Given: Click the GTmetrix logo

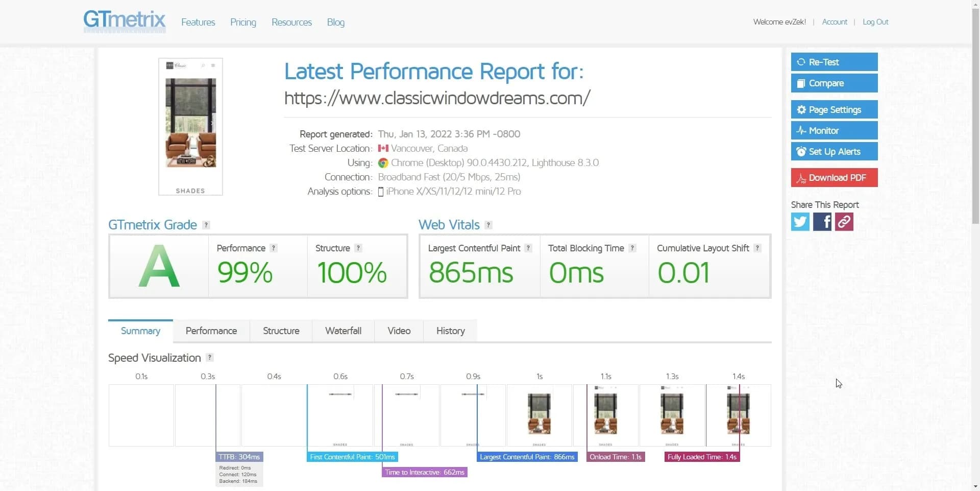Looking at the screenshot, I should pyautogui.click(x=125, y=21).
